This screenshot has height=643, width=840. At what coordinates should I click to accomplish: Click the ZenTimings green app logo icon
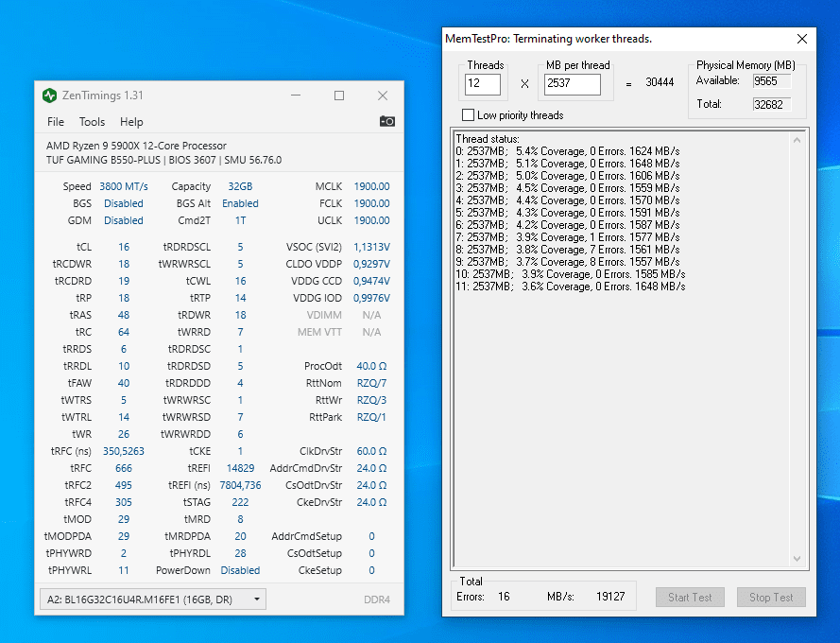point(50,96)
